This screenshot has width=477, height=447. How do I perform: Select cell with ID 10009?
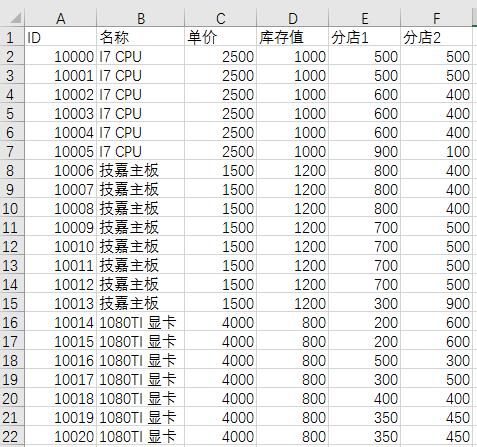pyautogui.click(x=61, y=227)
